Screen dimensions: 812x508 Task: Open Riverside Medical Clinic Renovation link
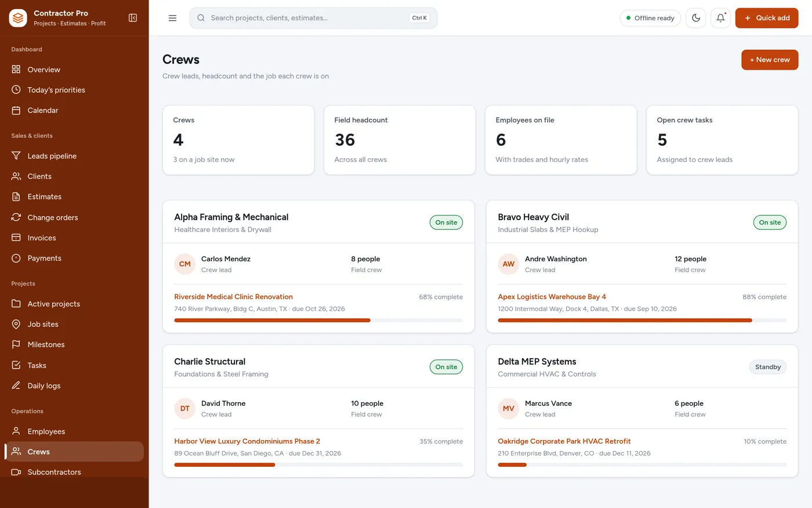pos(233,297)
